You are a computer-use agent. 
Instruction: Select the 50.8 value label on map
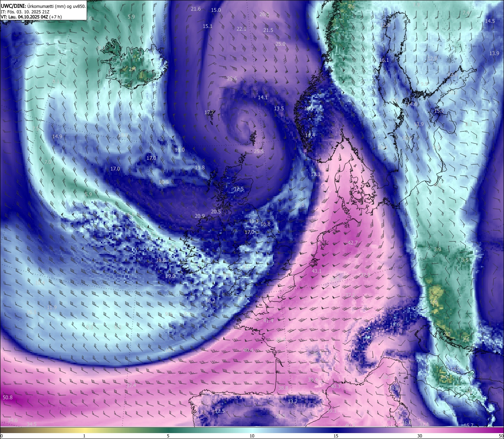pos(7,398)
